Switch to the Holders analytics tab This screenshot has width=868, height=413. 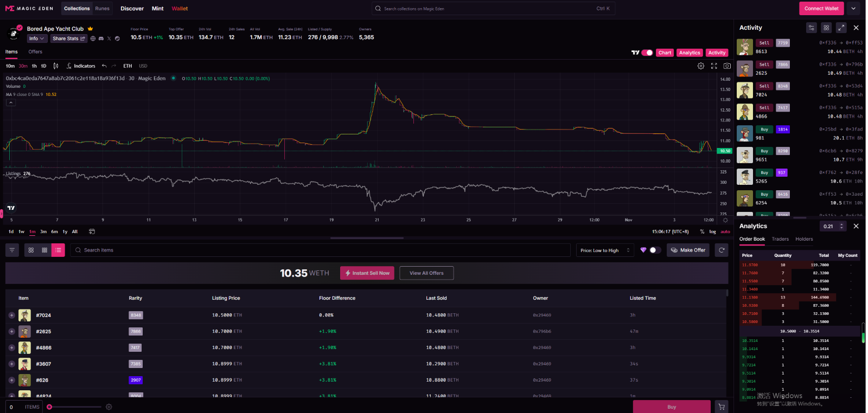(x=805, y=239)
